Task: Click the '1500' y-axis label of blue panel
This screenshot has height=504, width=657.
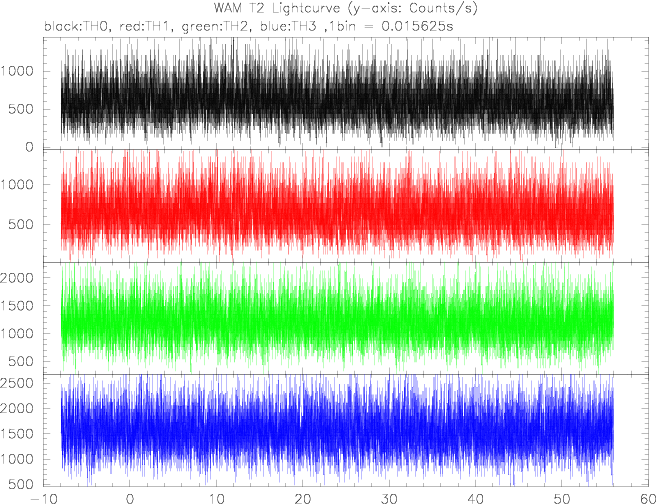Action: click(16, 434)
